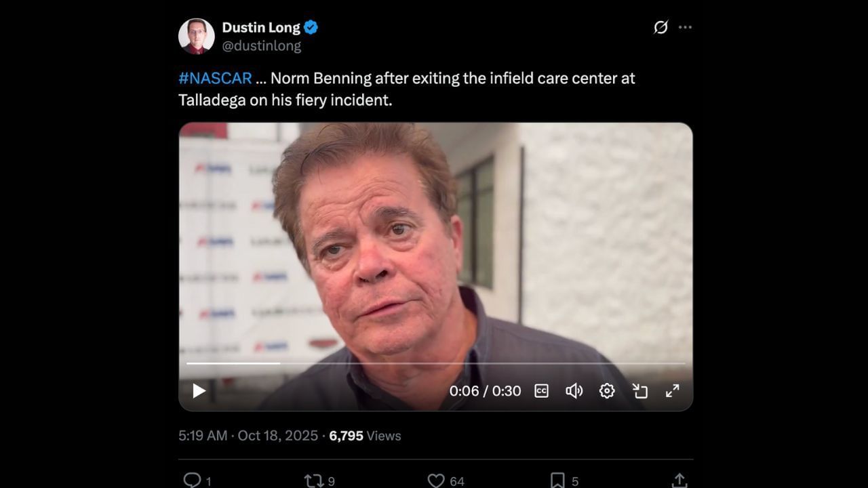This screenshot has width=868, height=488.
Task: View the 6,795 Views analytics
Action: [x=365, y=436]
